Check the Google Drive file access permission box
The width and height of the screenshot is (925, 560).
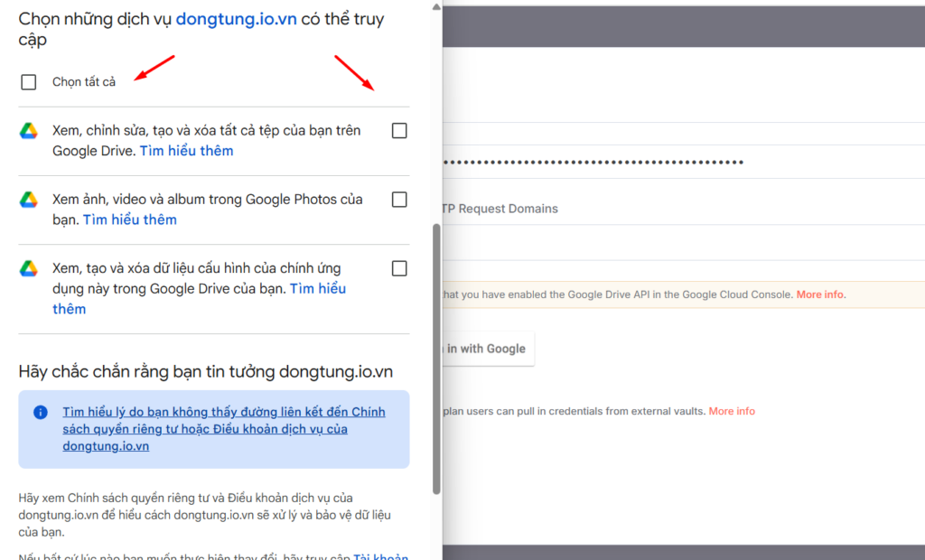[399, 130]
